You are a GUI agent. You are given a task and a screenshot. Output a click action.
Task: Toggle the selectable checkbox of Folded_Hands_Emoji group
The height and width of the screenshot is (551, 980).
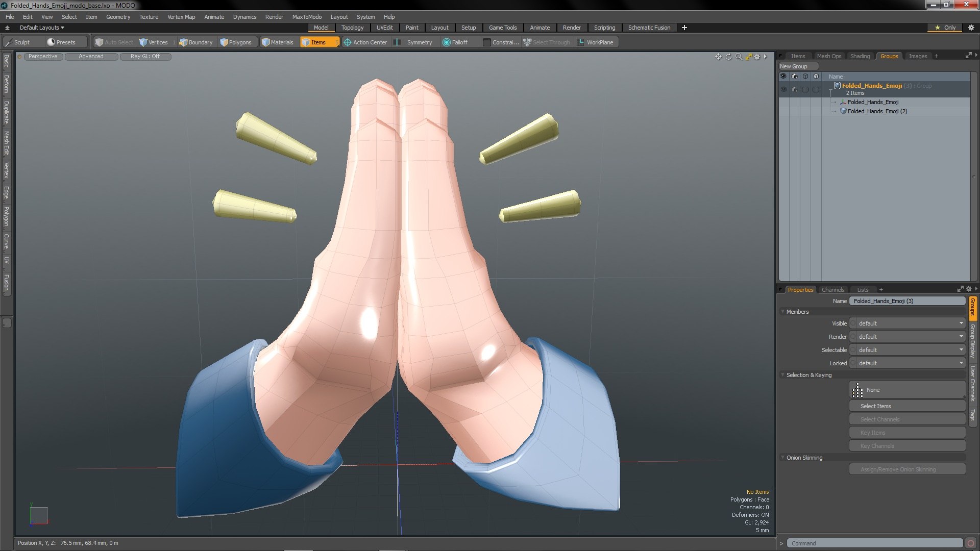coord(805,89)
